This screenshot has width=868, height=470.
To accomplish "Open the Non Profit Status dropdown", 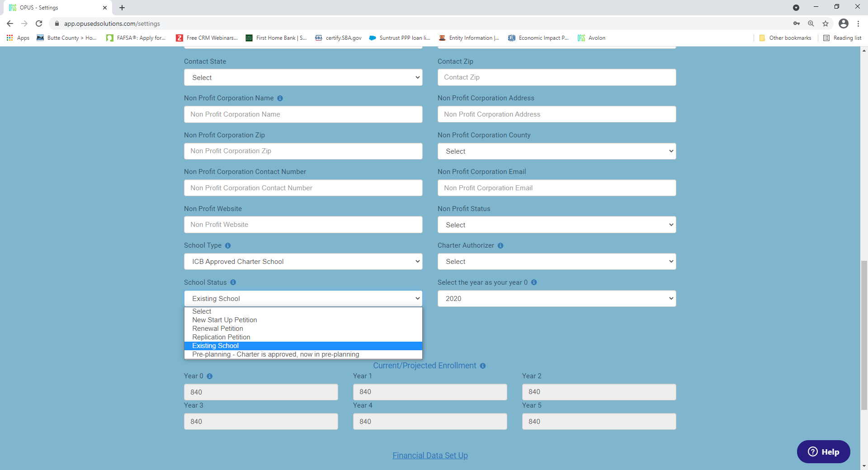I will pos(557,225).
